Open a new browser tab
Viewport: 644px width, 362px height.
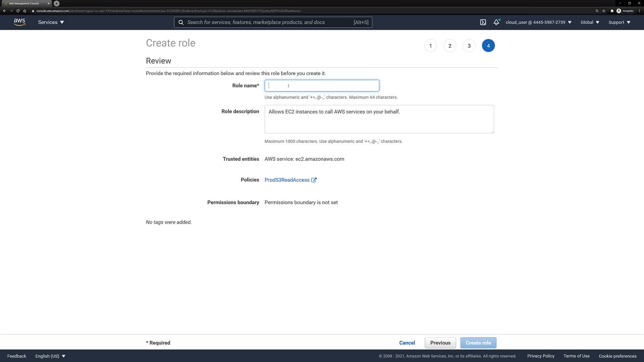click(57, 3)
